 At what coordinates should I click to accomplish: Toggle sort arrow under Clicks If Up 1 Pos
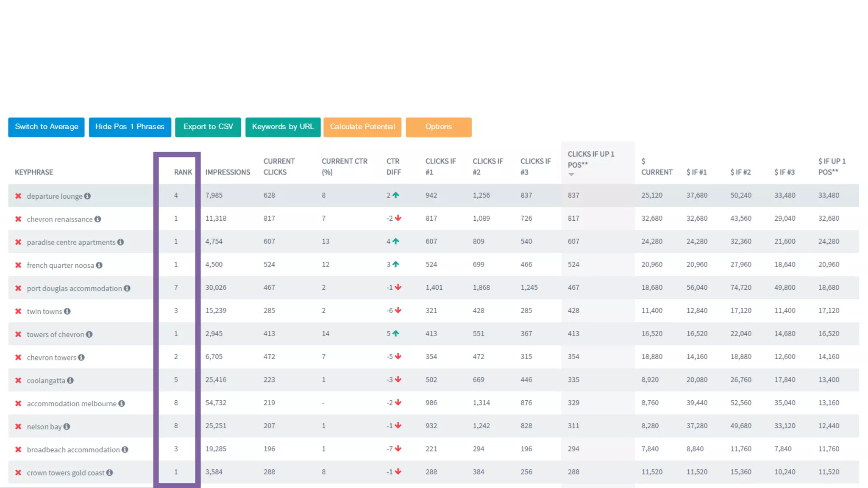pos(571,175)
